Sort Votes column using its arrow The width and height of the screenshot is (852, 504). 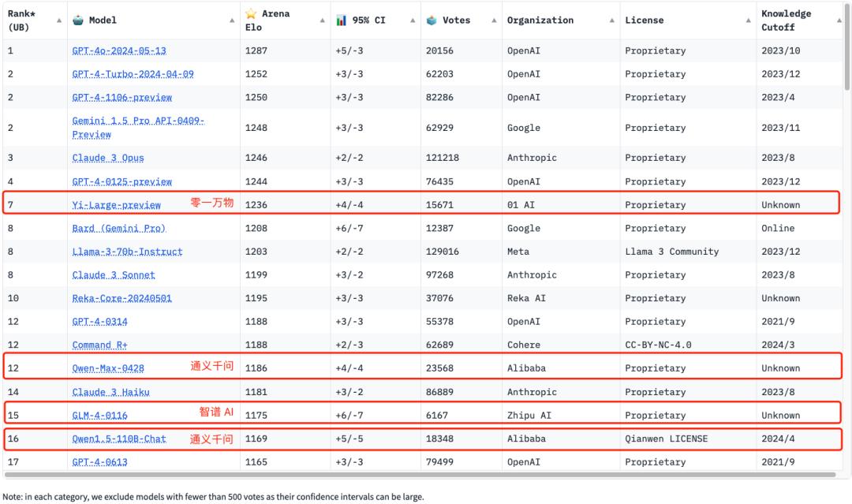(x=494, y=21)
